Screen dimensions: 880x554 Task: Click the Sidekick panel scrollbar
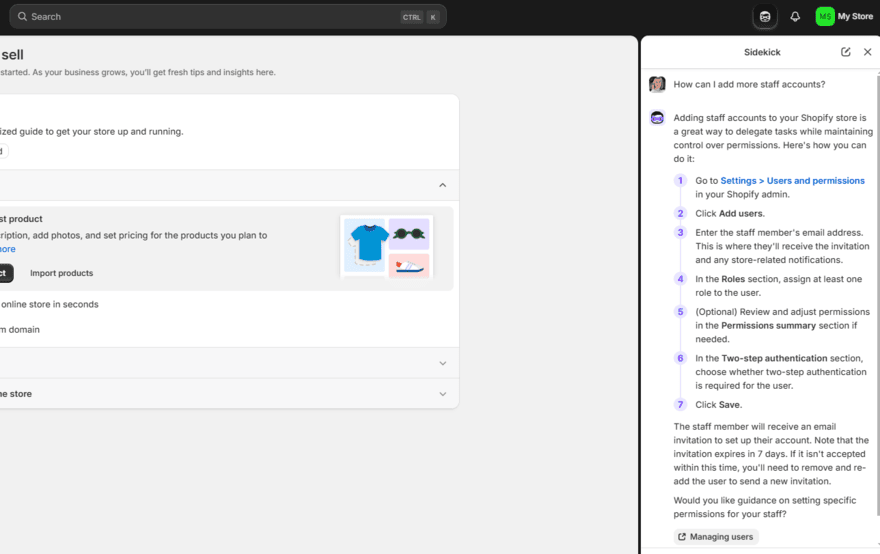(x=878, y=295)
